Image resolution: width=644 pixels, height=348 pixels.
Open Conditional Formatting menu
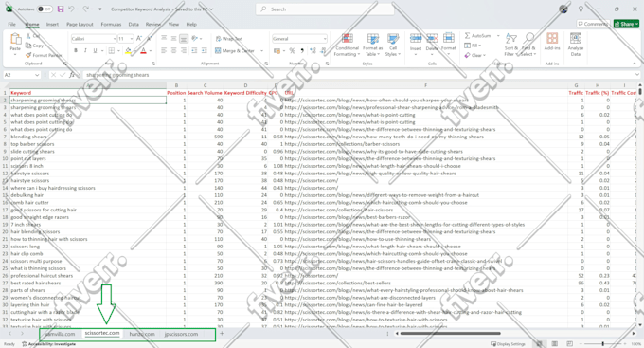pyautogui.click(x=347, y=45)
